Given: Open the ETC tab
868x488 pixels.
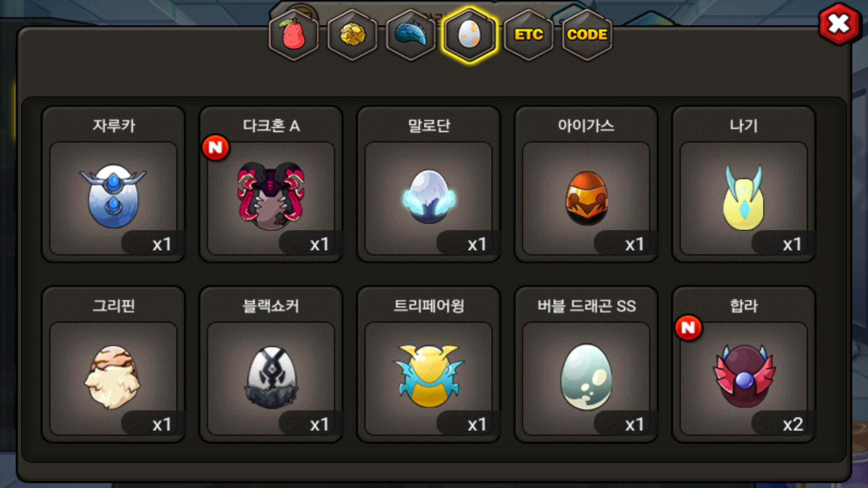Looking at the screenshot, I should (x=528, y=35).
